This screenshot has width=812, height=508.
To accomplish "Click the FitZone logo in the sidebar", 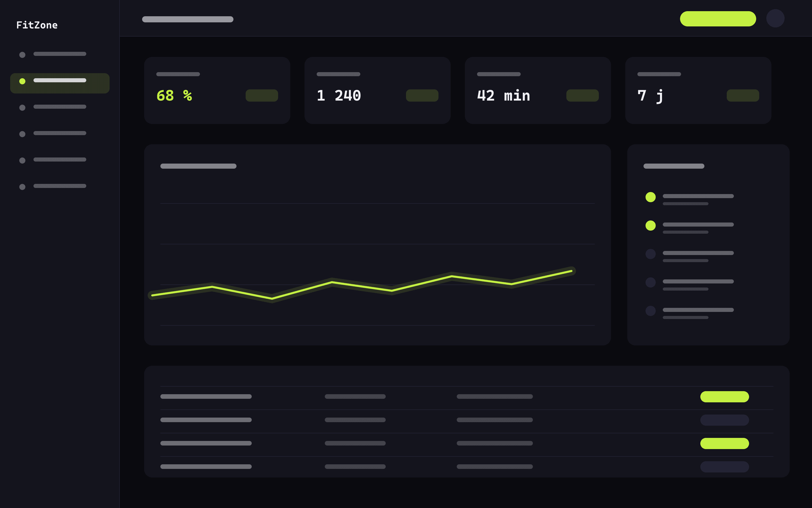I will click(x=37, y=25).
